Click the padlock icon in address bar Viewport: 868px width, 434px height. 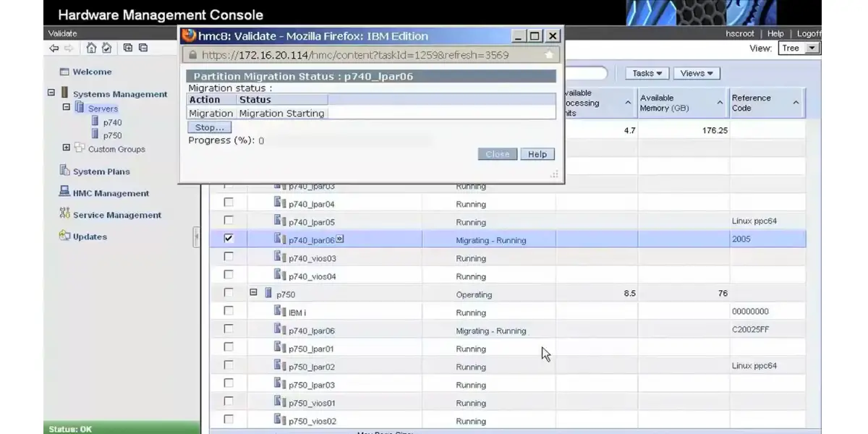(x=192, y=54)
